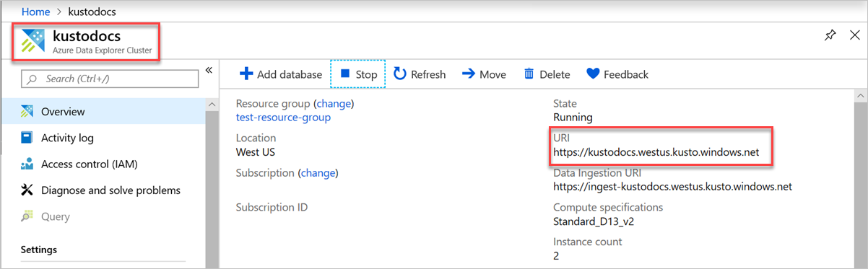
Task: Collapse the sidebar with double chevron
Action: click(x=208, y=70)
